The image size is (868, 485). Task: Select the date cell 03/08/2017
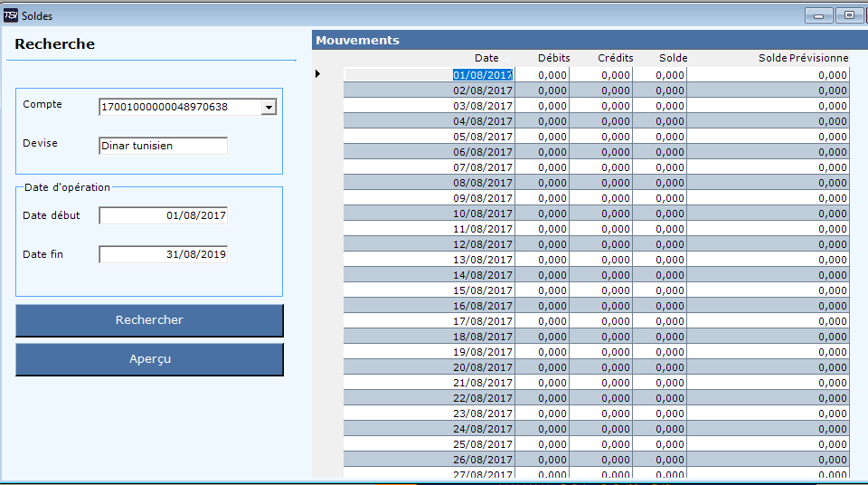point(429,106)
